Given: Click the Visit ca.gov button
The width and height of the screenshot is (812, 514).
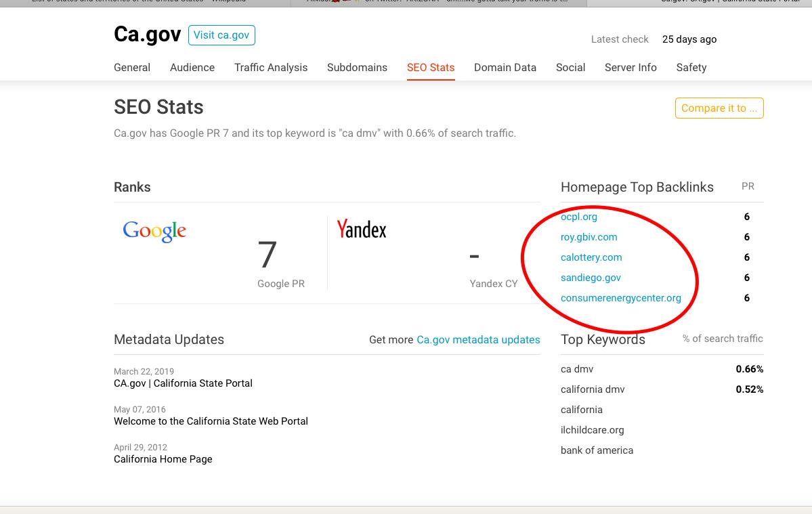Looking at the screenshot, I should (x=221, y=35).
